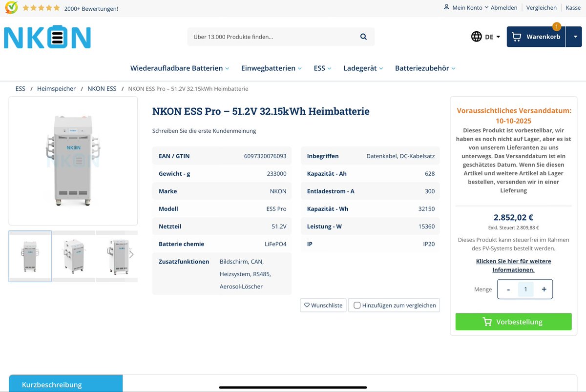Click the price 2.852,02 €

pyautogui.click(x=513, y=218)
